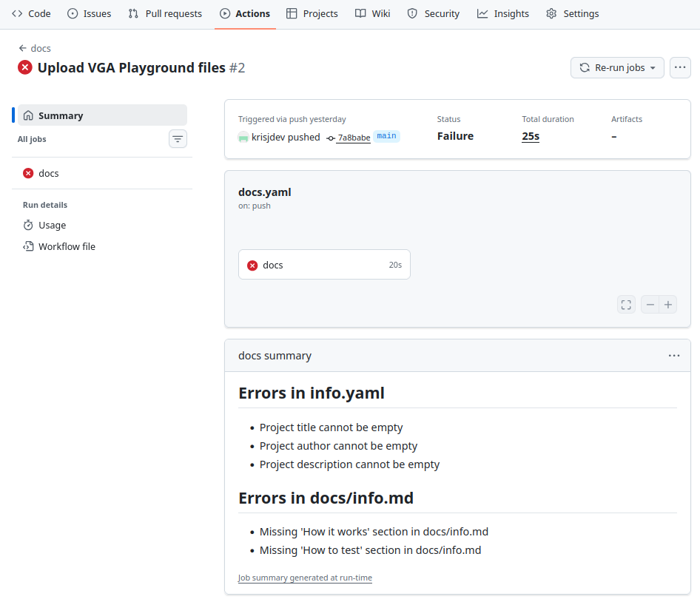The image size is (700, 602).
Task: Zoom in the workflow graph
Action: click(x=668, y=305)
